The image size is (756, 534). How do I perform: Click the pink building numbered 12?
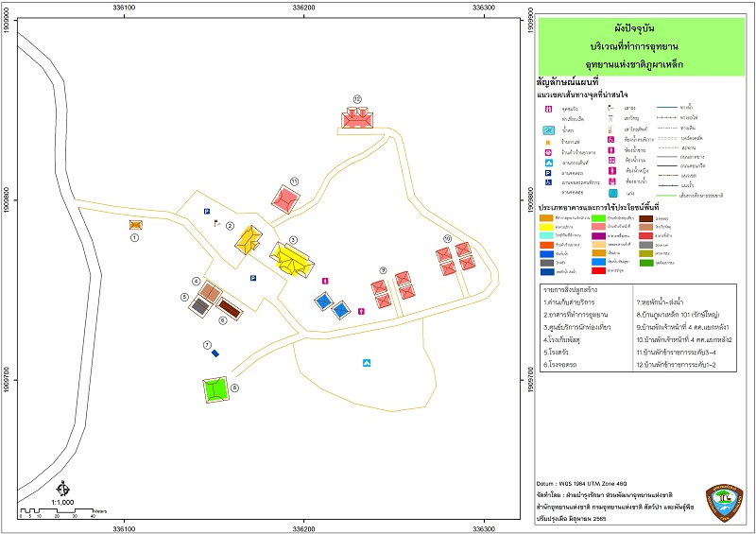pos(357,118)
